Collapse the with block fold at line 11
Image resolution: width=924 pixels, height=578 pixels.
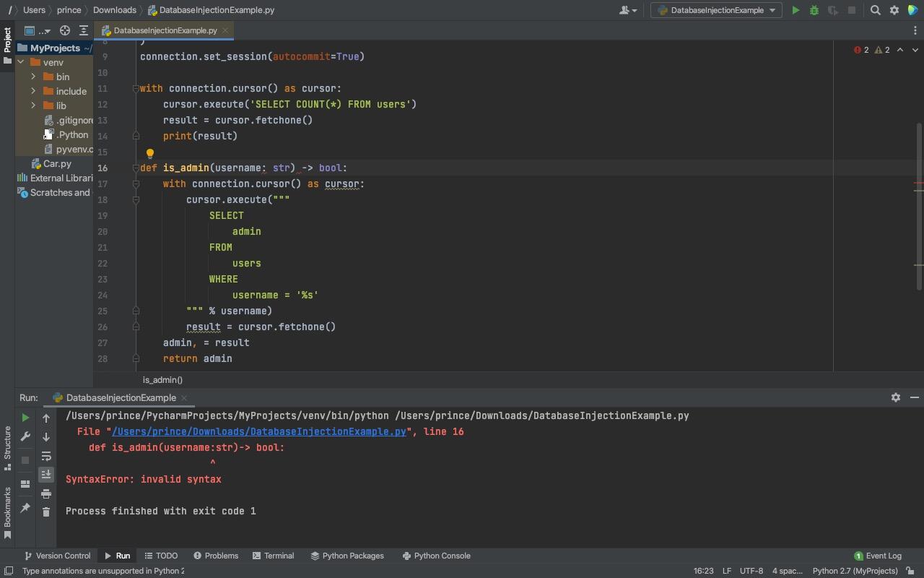tap(135, 88)
